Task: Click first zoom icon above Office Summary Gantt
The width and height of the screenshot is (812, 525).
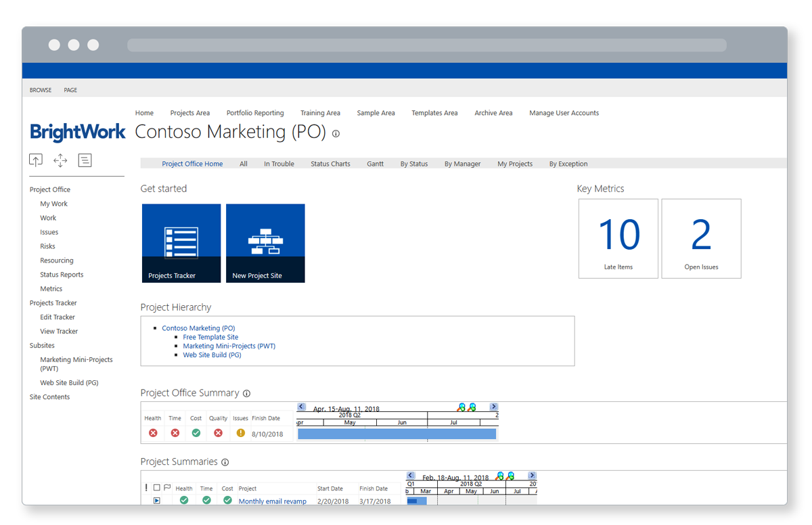Action: (461, 407)
